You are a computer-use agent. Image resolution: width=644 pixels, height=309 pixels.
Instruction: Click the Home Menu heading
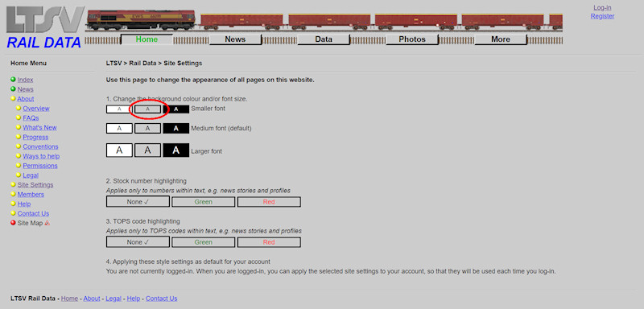28,64
